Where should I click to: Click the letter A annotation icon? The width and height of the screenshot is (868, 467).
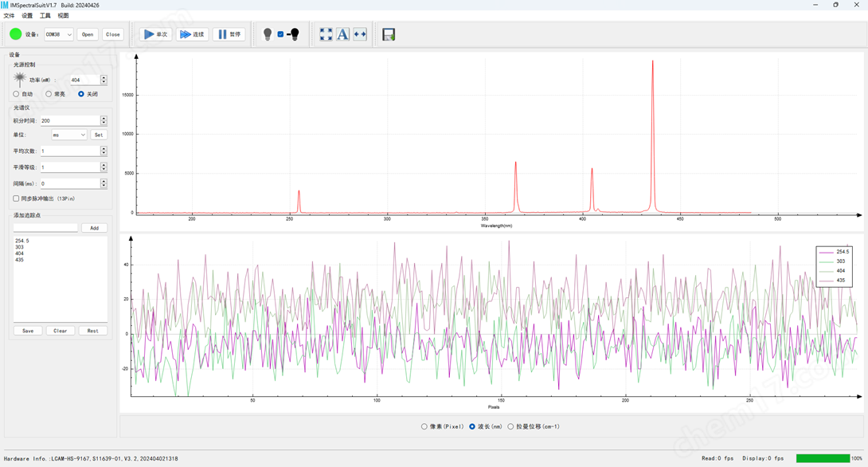click(342, 34)
